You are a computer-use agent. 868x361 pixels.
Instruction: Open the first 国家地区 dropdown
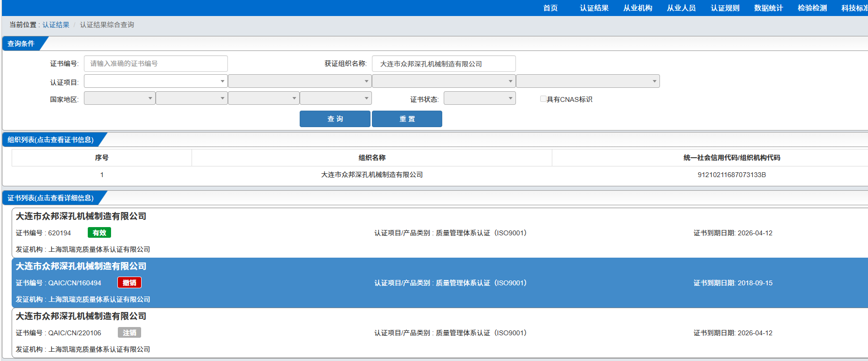[x=119, y=98]
